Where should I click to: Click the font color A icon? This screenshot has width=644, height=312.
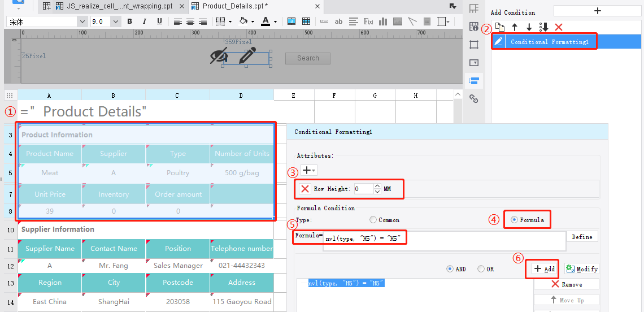pos(266,21)
